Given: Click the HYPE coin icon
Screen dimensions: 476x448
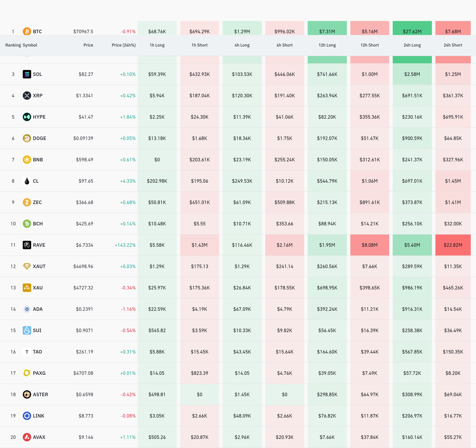Looking at the screenshot, I should tap(27, 117).
